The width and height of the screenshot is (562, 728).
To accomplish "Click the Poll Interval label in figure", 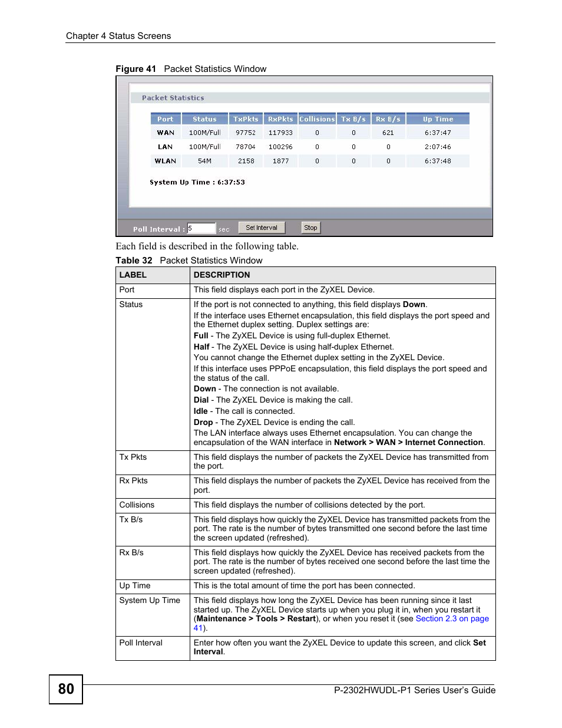I will click(x=158, y=229).
